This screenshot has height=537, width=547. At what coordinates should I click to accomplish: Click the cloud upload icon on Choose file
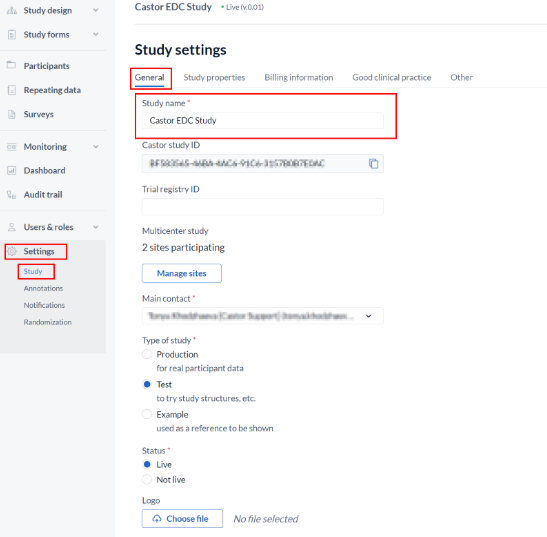(x=157, y=519)
